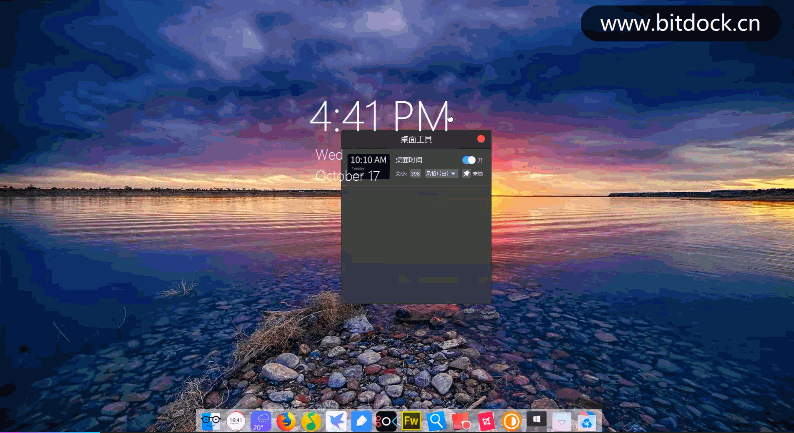Open the red screen recorder icon in dock
Image resolution: width=794 pixels, height=433 pixels.
coord(461,421)
